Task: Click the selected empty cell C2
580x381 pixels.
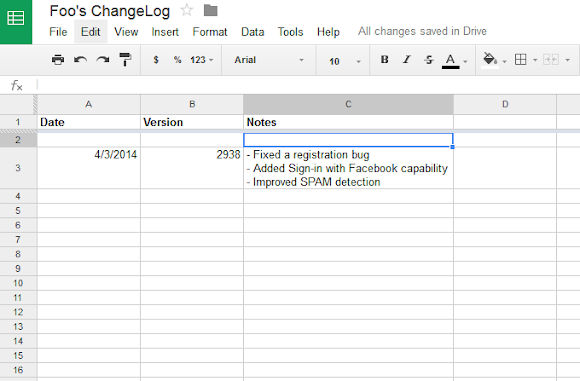Action: 348,140
